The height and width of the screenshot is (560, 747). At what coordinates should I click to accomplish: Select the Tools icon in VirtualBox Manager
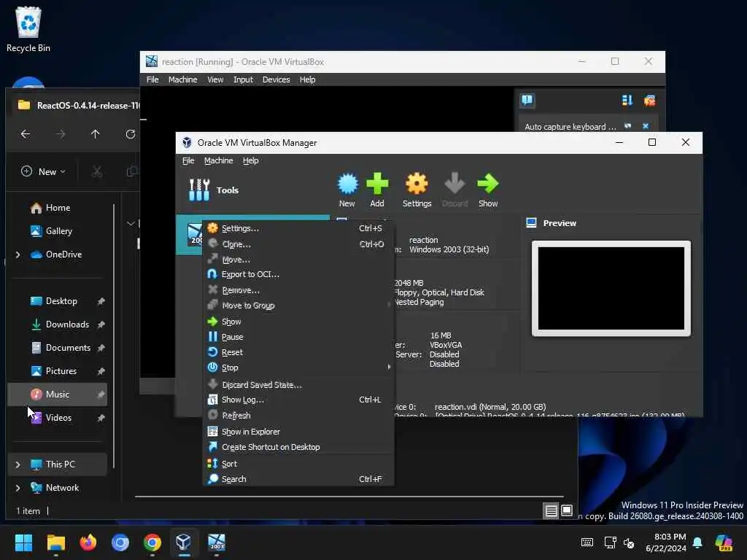(x=199, y=190)
